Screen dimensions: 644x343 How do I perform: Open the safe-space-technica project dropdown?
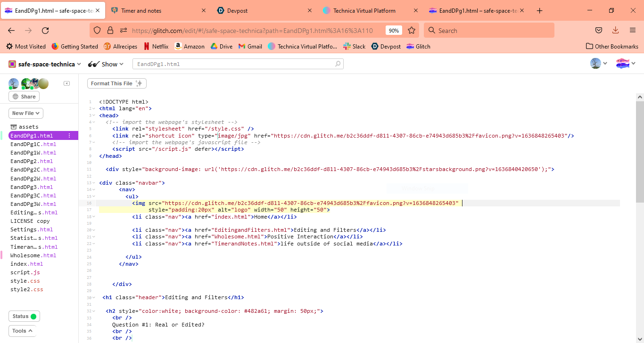pyautogui.click(x=45, y=64)
